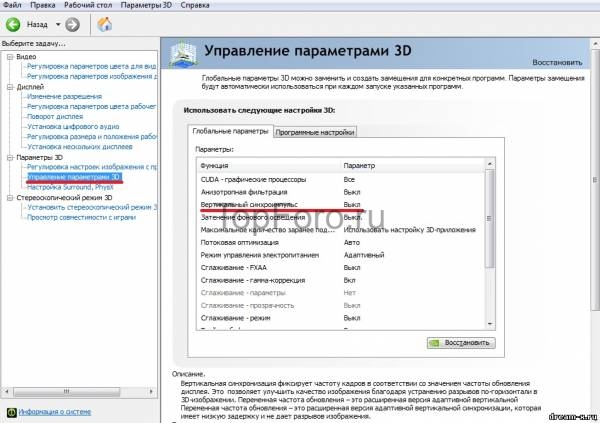Image resolution: width=600 pixels, height=423 pixels.
Task: Click Адаптивный value of power mode
Action: [x=364, y=255]
